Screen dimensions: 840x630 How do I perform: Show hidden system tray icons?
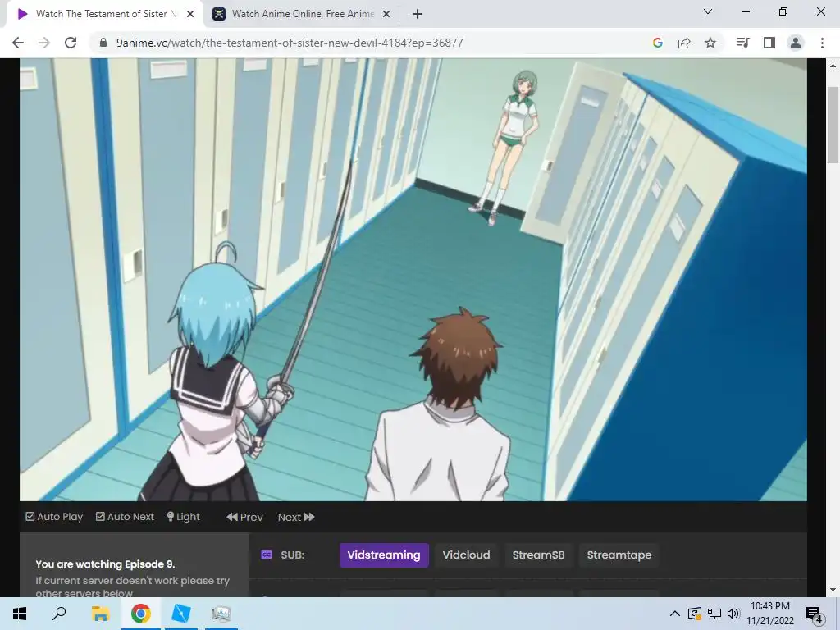(675, 614)
